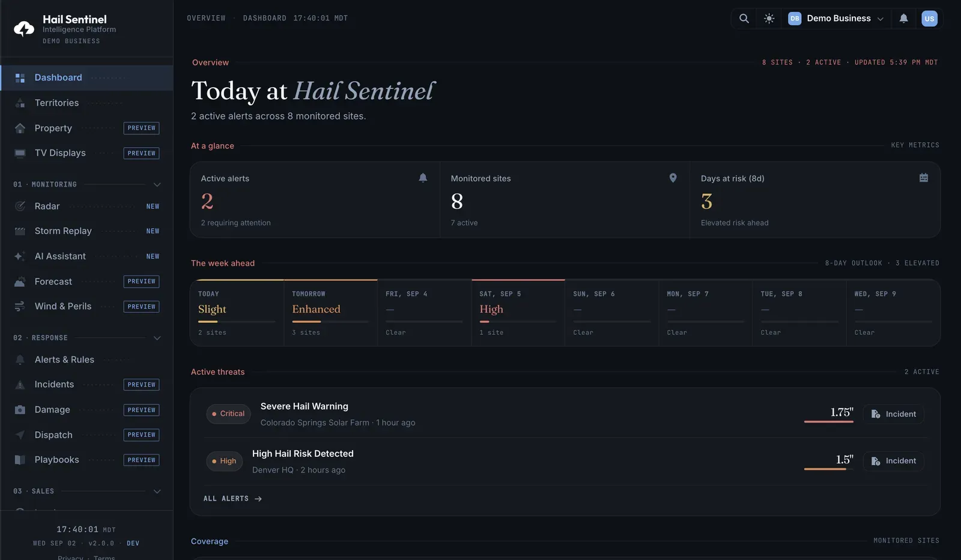The image size is (961, 560).
Task: Collapse the 02 Response section chevron
Action: [157, 338]
